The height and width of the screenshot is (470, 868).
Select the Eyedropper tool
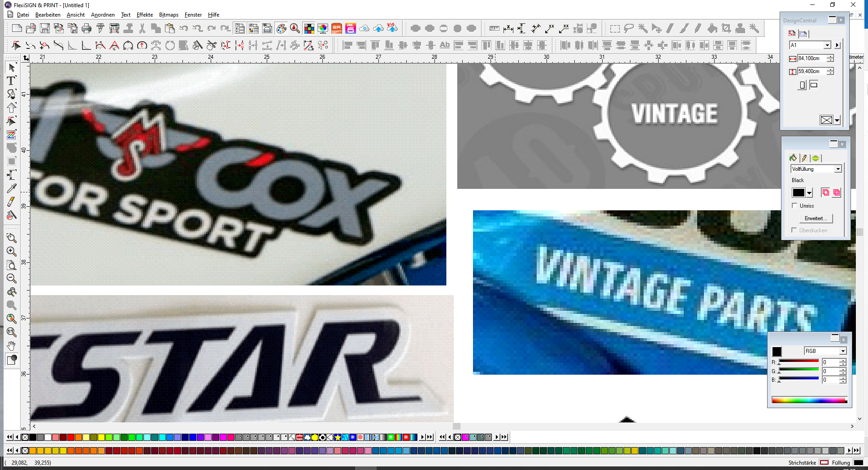pos(11,188)
